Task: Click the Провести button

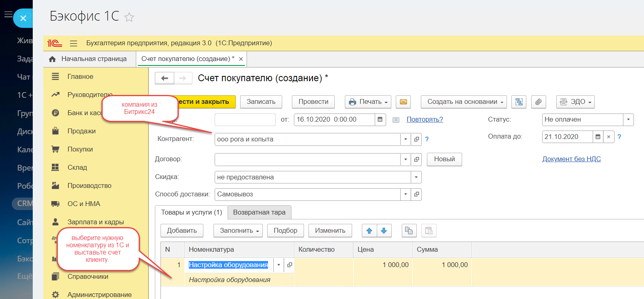Action: (x=313, y=102)
